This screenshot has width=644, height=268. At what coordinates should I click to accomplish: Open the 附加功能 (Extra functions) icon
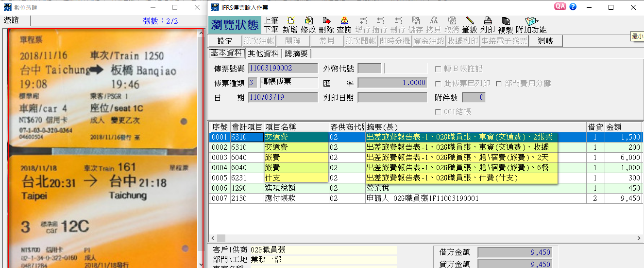531,25
